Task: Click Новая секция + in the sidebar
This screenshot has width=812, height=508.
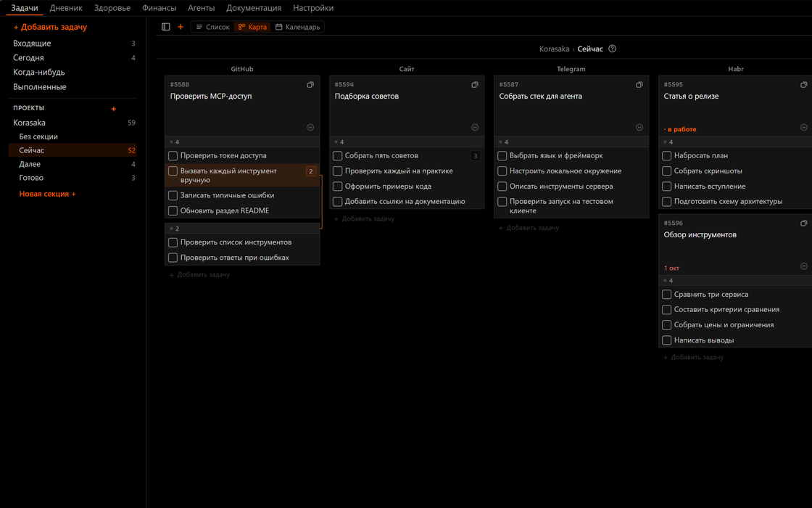Action: pyautogui.click(x=48, y=194)
